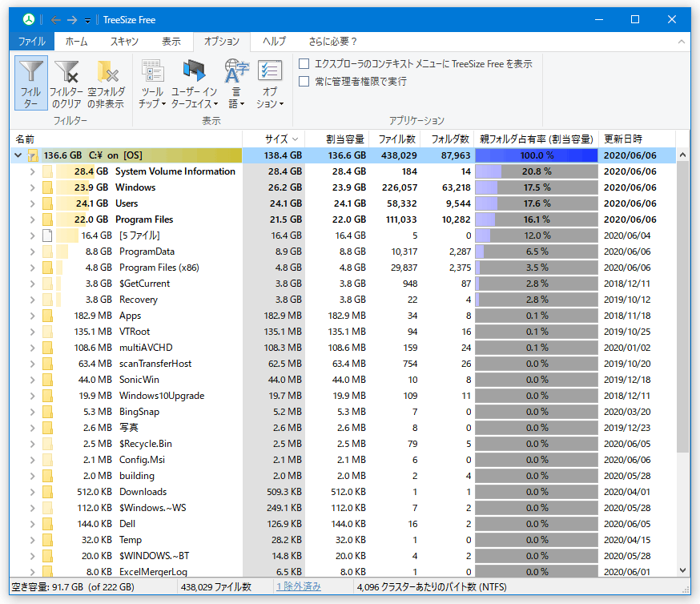Toggle the フィルター funnel icon
The width and height of the screenshot is (700, 604).
(30, 83)
